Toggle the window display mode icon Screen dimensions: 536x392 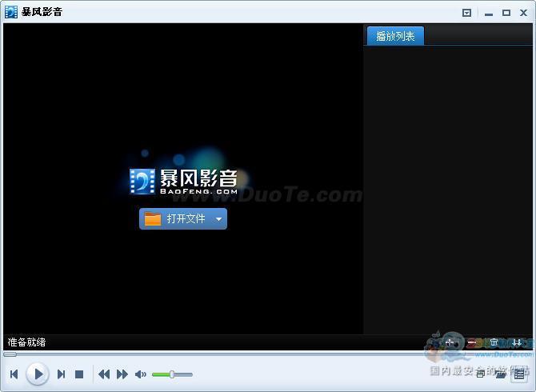(480, 374)
